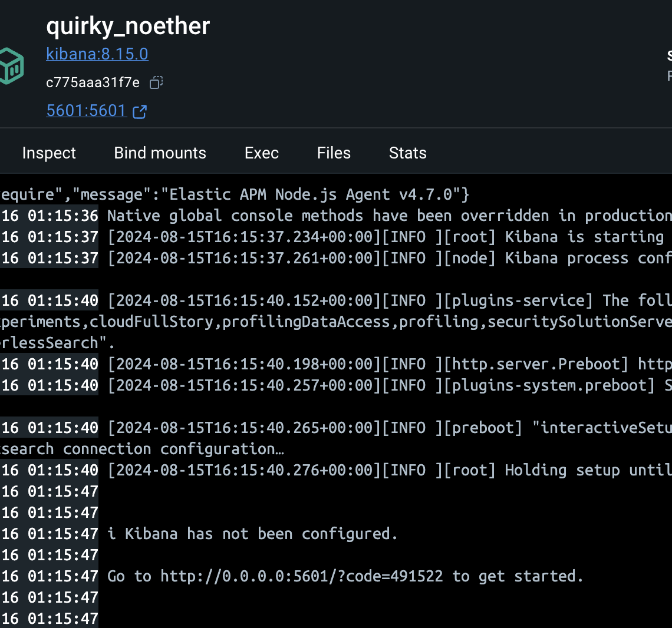Click log line with http://0.0.0.0:5601/?code=491522

pos(345,576)
